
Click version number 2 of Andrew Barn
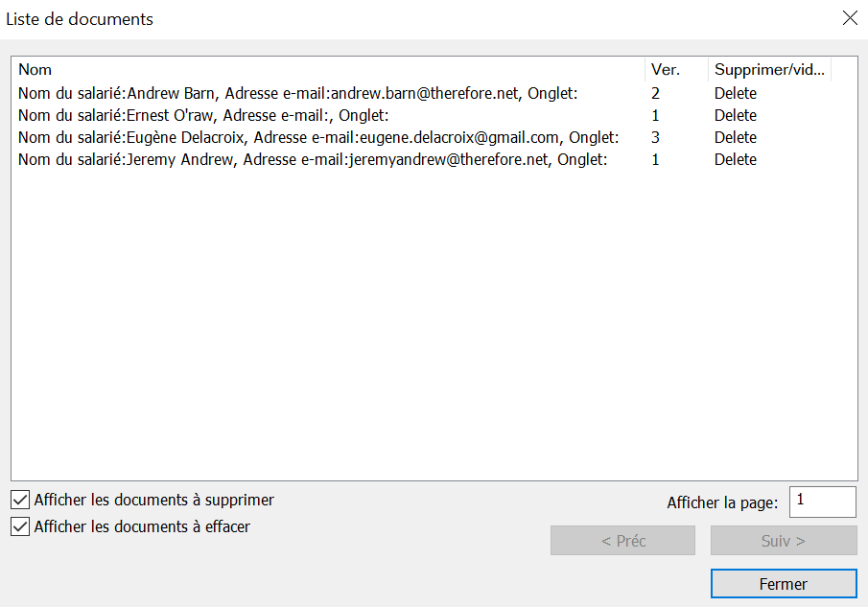click(x=655, y=94)
